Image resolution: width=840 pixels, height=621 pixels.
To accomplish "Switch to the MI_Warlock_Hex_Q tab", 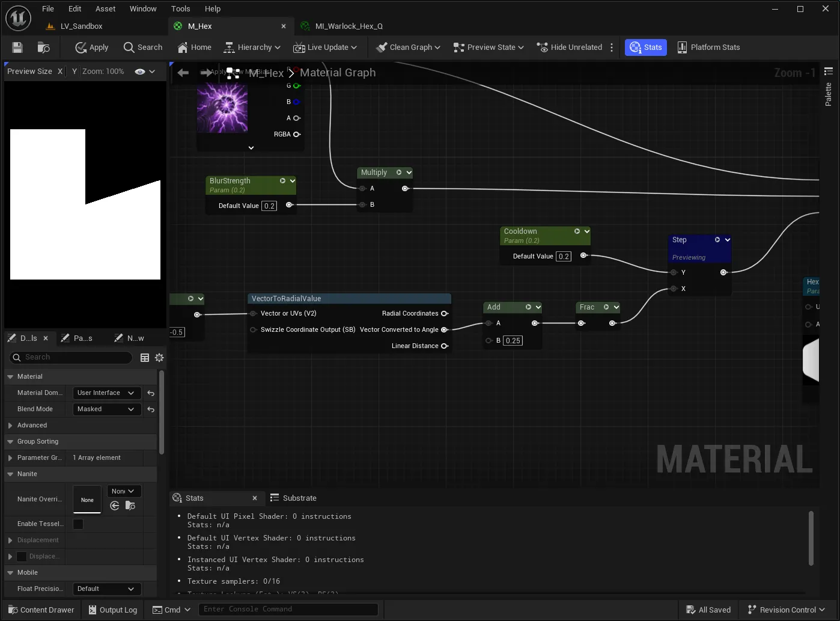I will (348, 26).
